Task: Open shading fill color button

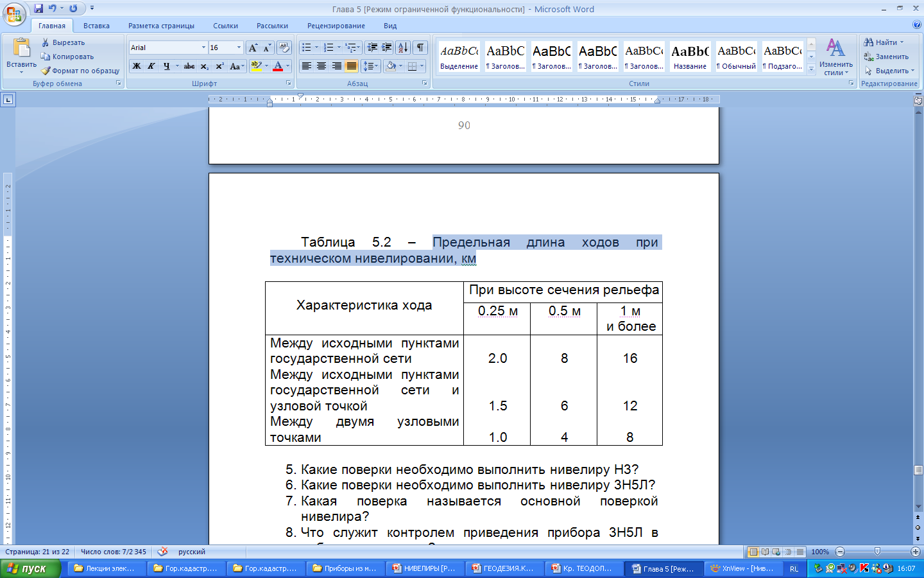Action: pyautogui.click(x=391, y=66)
